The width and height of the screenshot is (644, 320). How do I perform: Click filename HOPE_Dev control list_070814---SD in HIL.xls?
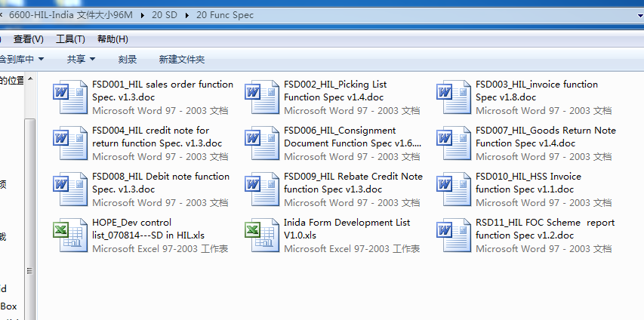[148, 229]
